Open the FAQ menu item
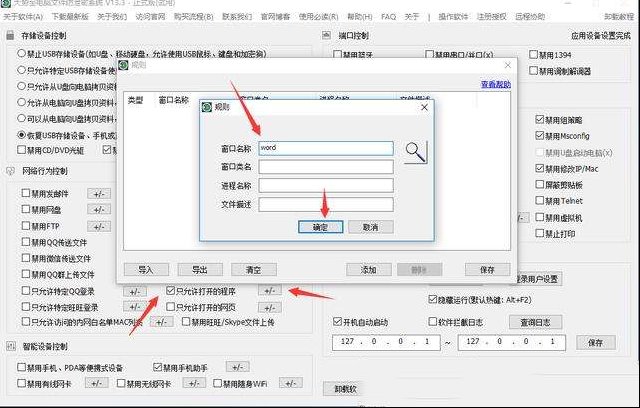This screenshot has width=640, height=408. (x=388, y=17)
